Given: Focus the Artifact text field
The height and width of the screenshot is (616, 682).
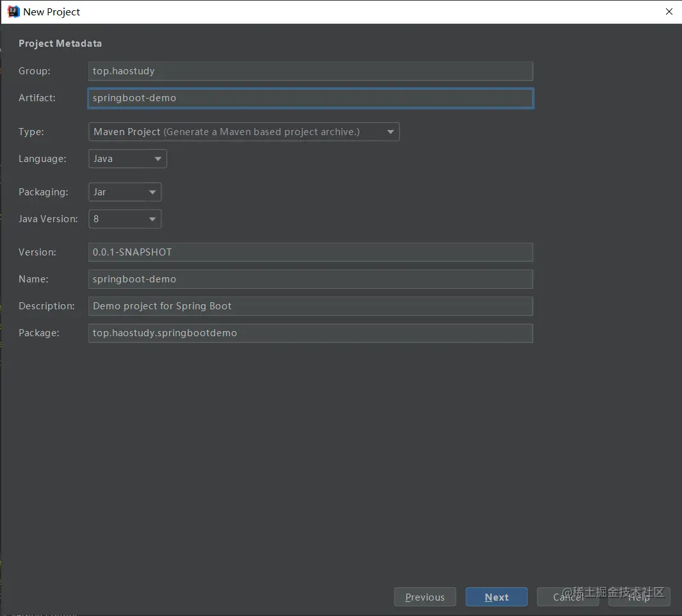Looking at the screenshot, I should tap(310, 98).
